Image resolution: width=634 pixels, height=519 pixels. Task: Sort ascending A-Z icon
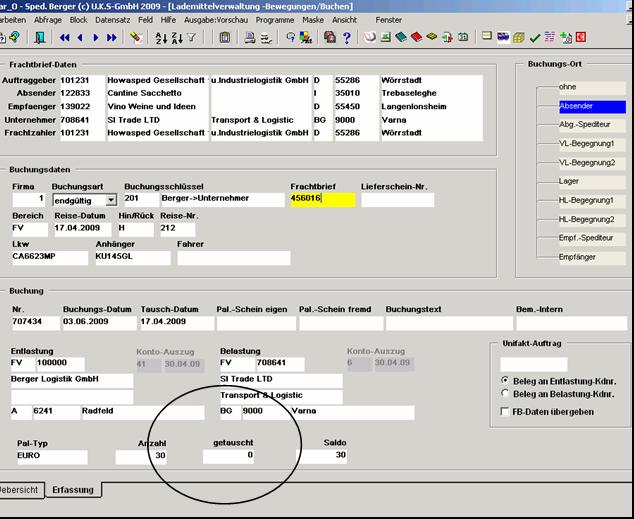click(161, 38)
